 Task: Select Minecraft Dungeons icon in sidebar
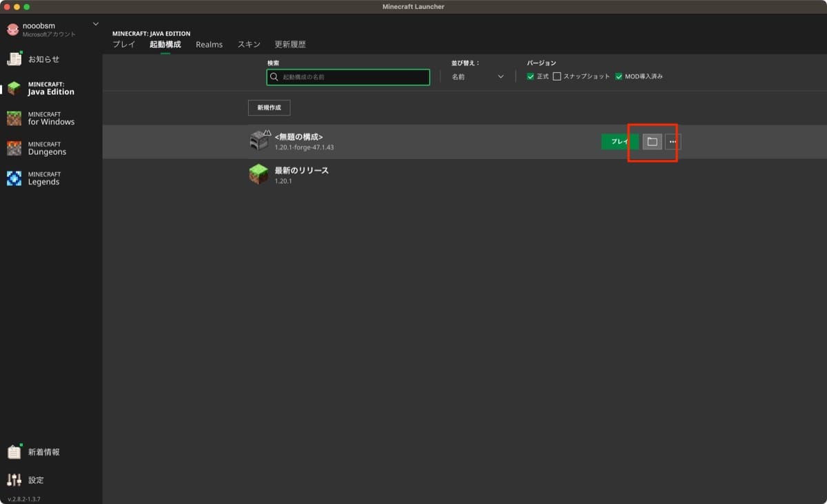(14, 148)
